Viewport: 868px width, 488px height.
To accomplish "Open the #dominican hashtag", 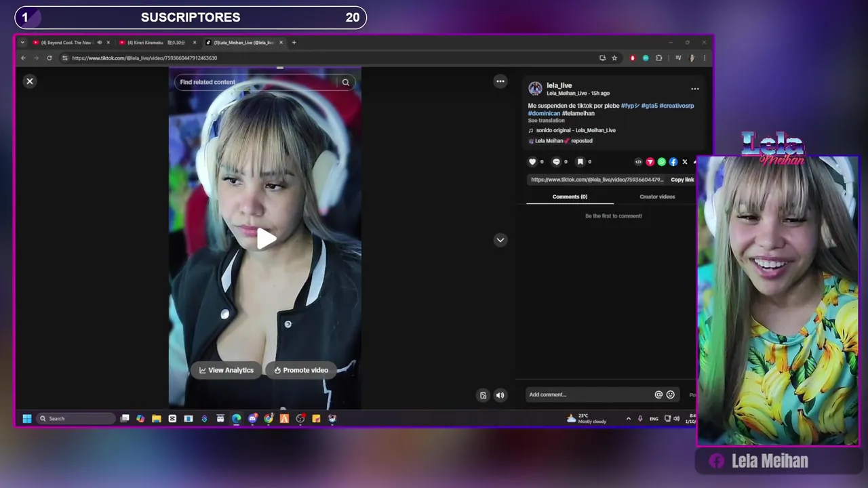I will click(x=544, y=113).
